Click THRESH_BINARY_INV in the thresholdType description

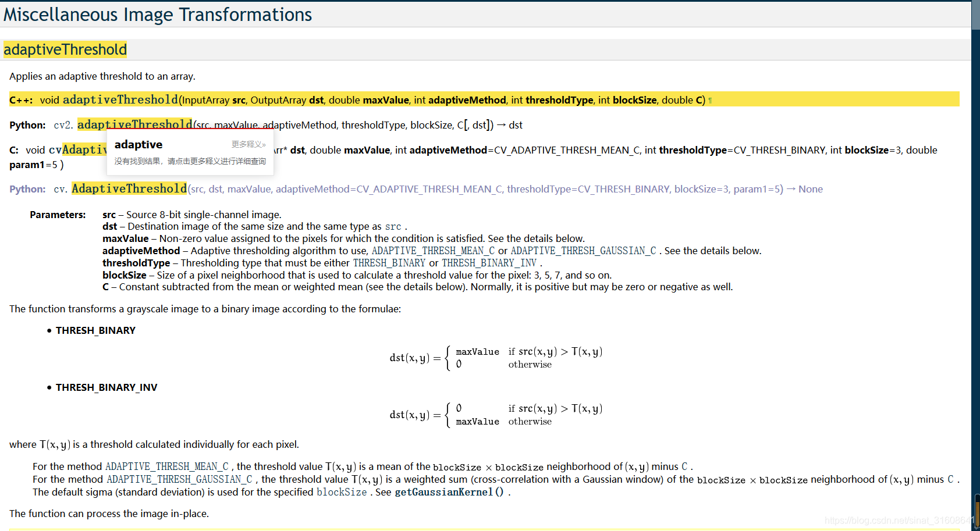tap(489, 263)
